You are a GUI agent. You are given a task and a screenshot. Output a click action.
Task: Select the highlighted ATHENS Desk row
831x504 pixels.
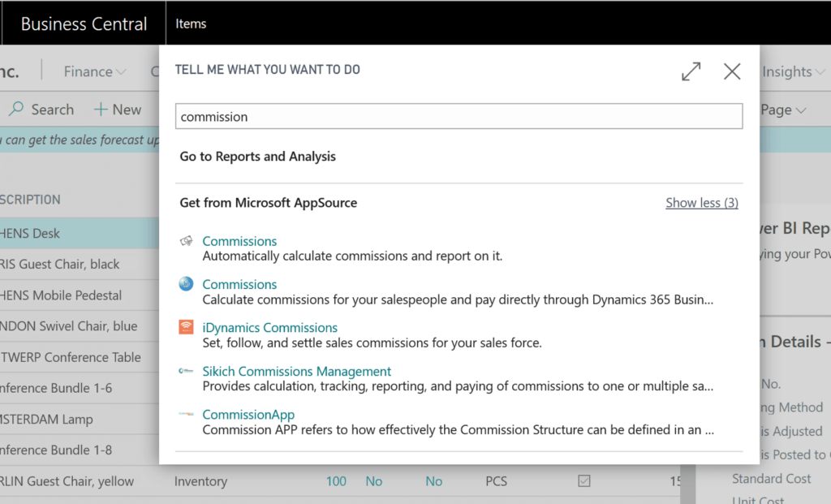pos(81,233)
